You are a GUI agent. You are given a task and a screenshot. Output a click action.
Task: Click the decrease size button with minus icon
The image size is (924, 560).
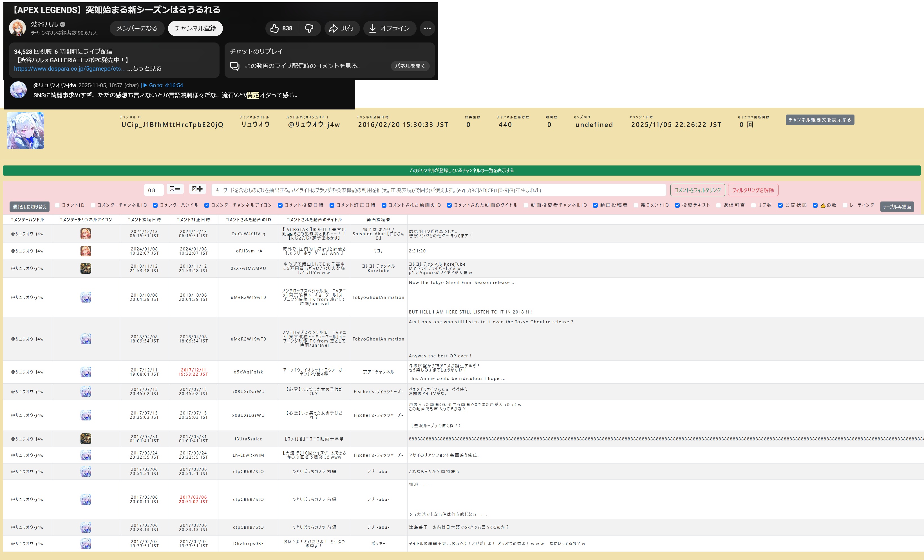pos(175,189)
